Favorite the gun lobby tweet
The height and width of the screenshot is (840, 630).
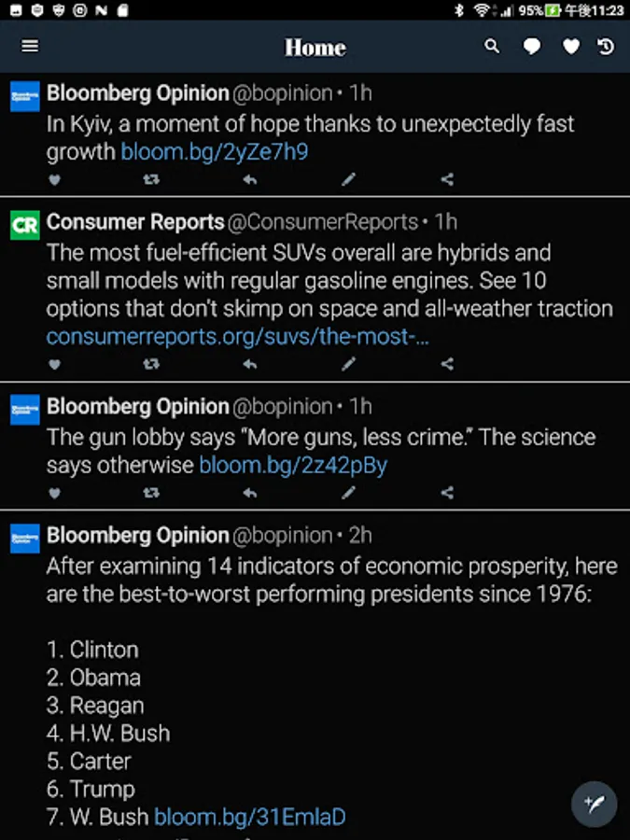click(x=54, y=492)
